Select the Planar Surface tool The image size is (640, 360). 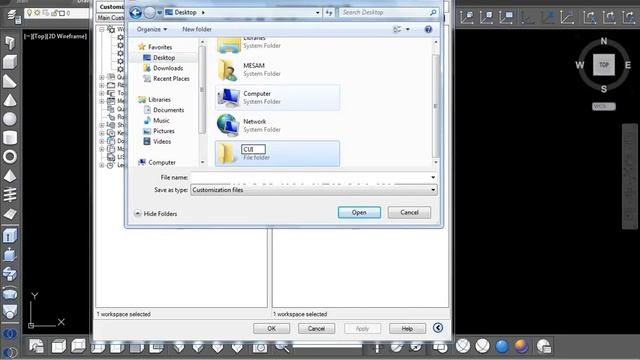coord(10,213)
